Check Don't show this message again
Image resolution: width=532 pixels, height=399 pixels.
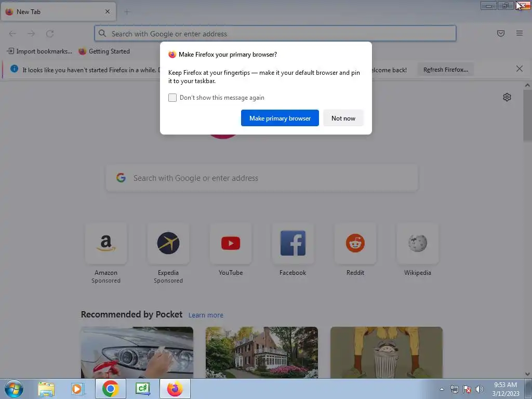point(172,98)
